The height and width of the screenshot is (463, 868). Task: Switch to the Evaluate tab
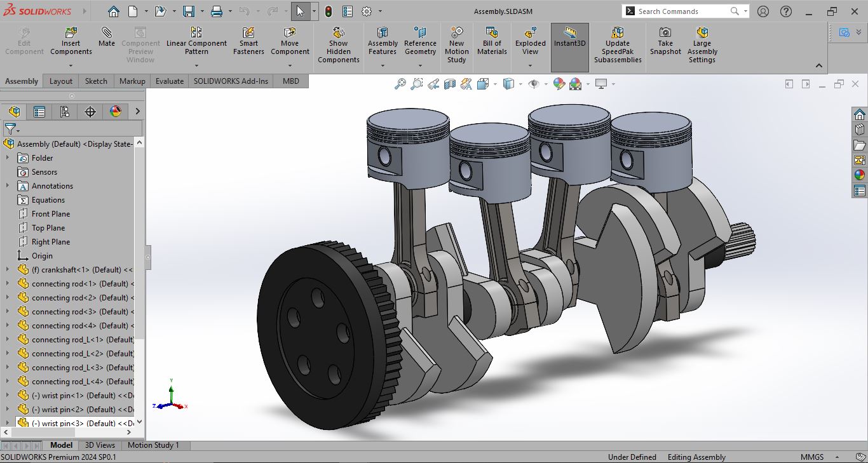click(x=170, y=81)
